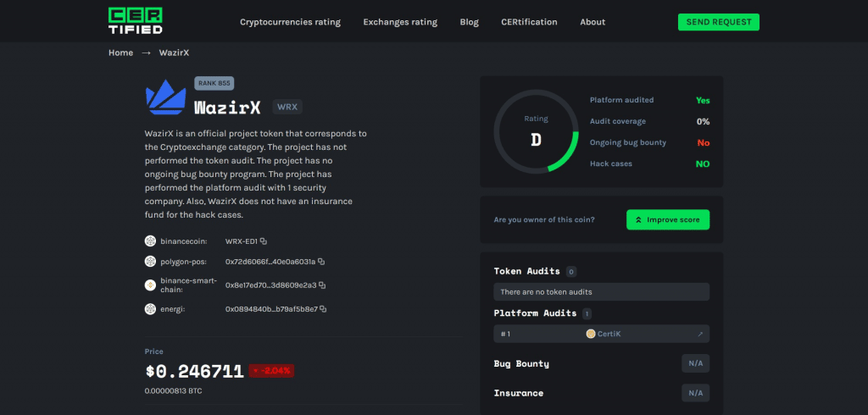Navigate to Home via breadcrumb
This screenshot has height=415, width=868.
click(120, 53)
